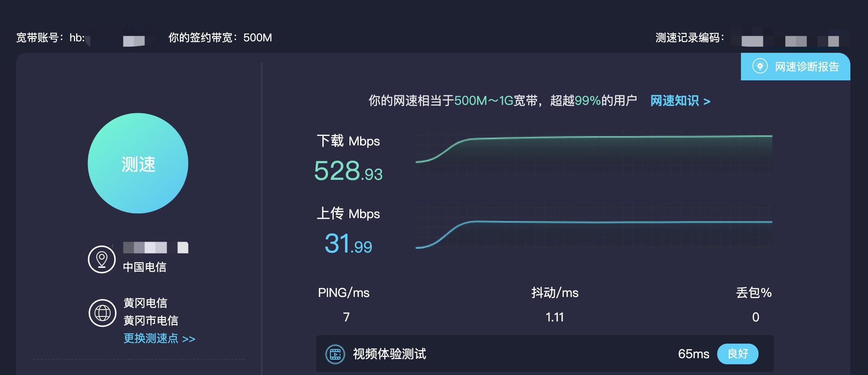Click the 528.93 download speed value
This screenshot has width=868, height=375.
coord(348,171)
